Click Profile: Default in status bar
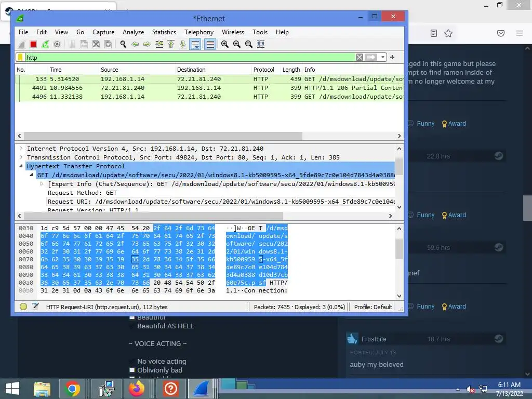 pos(373,307)
